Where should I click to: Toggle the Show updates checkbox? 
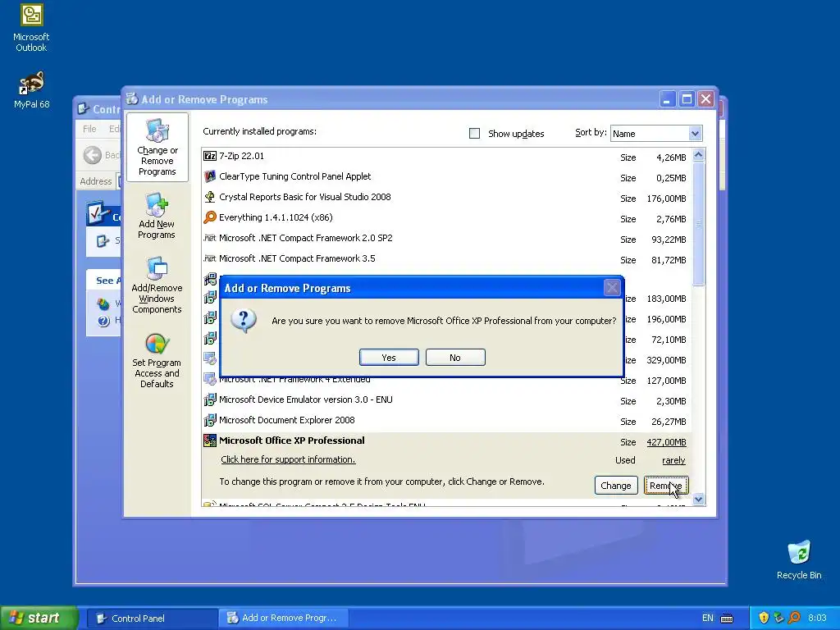coord(475,134)
